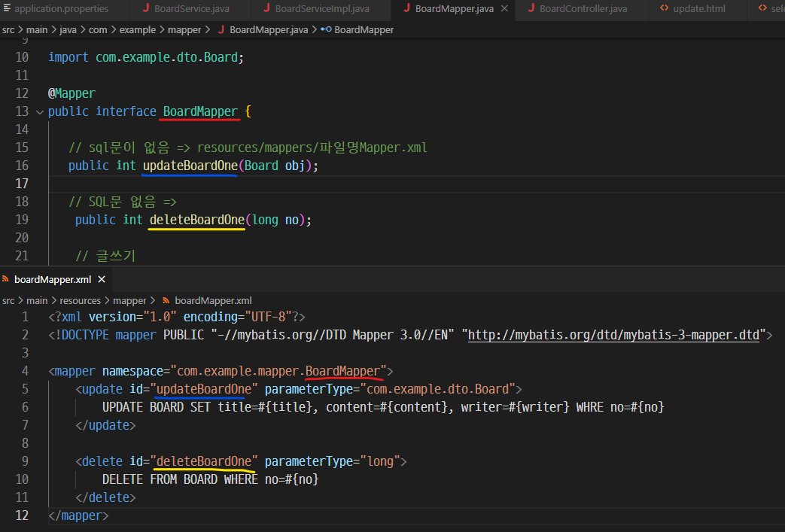Switch to the application.properties tab
This screenshot has height=532, width=785.
tap(61, 8)
